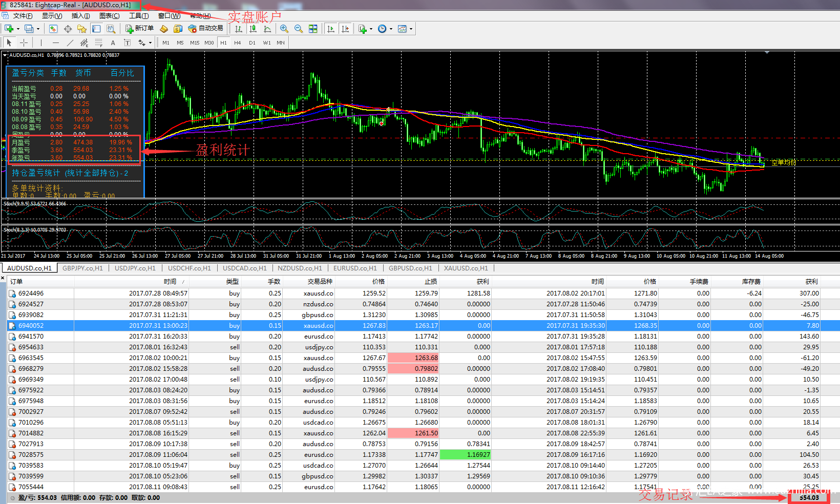The image size is (840, 504).
Task: Select the standard Cursor arrow mode
Action: (9, 43)
